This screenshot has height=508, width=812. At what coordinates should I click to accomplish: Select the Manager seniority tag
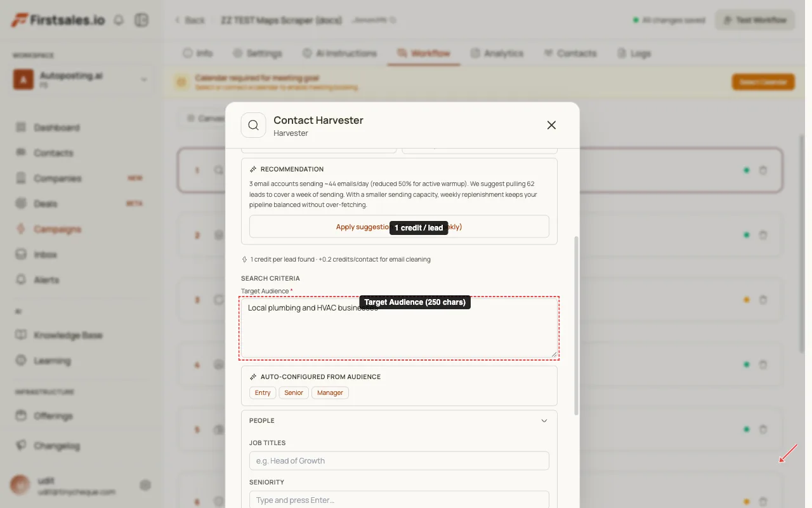tap(330, 392)
